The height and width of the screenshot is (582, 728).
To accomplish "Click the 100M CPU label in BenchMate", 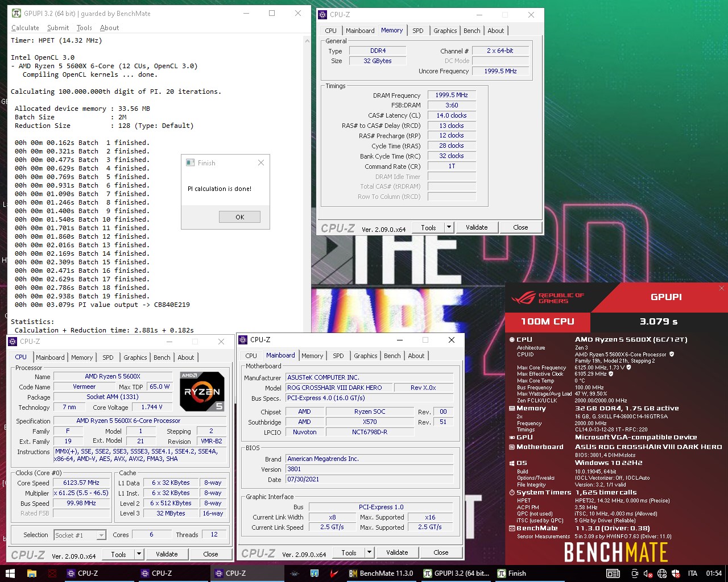I will tap(548, 321).
